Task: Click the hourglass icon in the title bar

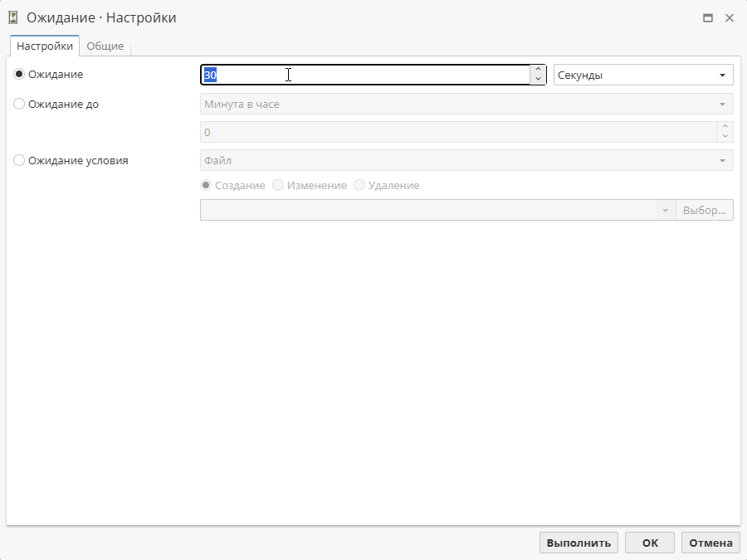Action: click(14, 17)
